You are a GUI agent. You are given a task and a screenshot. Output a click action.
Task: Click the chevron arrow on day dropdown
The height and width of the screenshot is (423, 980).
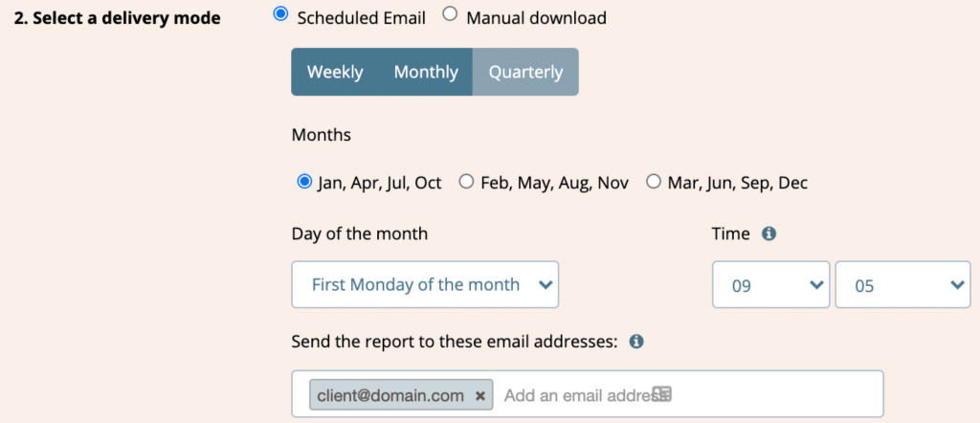click(546, 285)
